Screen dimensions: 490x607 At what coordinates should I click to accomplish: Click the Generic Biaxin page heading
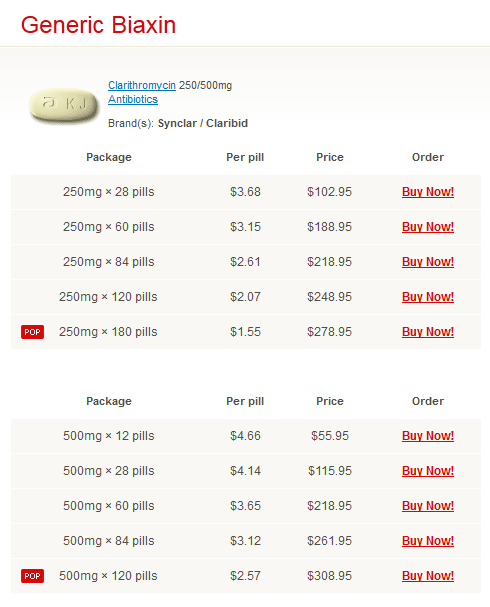pos(98,25)
